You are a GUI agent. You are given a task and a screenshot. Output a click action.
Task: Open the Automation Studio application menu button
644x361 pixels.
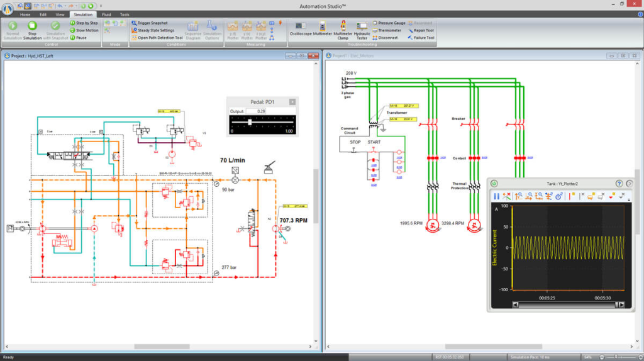(8, 8)
